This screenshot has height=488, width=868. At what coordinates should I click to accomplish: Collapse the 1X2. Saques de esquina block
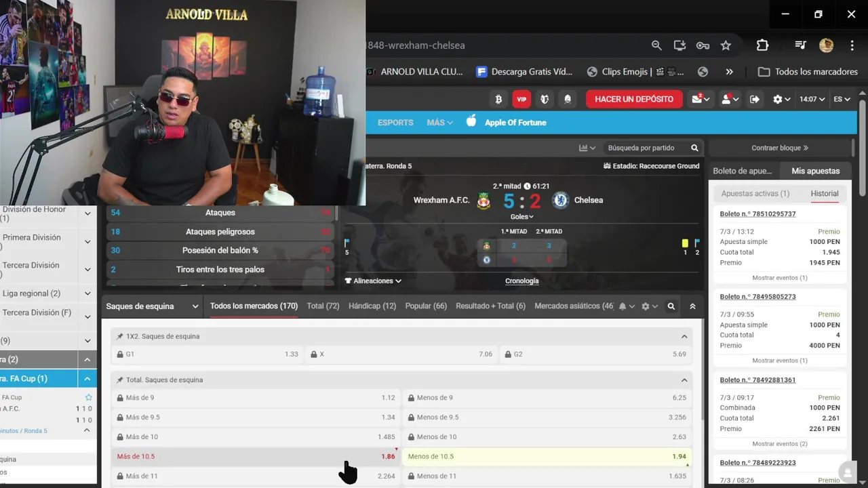(684, 336)
